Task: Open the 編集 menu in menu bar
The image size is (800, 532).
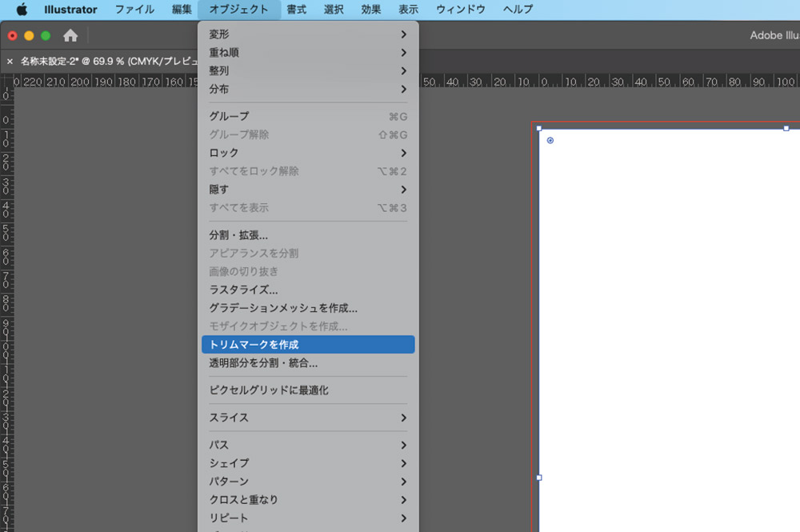Action: [182, 10]
